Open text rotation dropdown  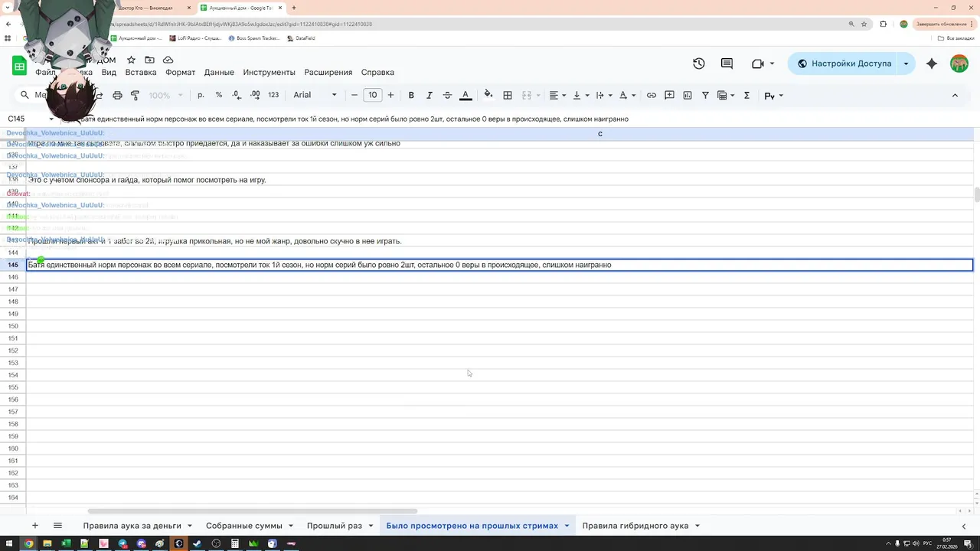pyautogui.click(x=627, y=95)
